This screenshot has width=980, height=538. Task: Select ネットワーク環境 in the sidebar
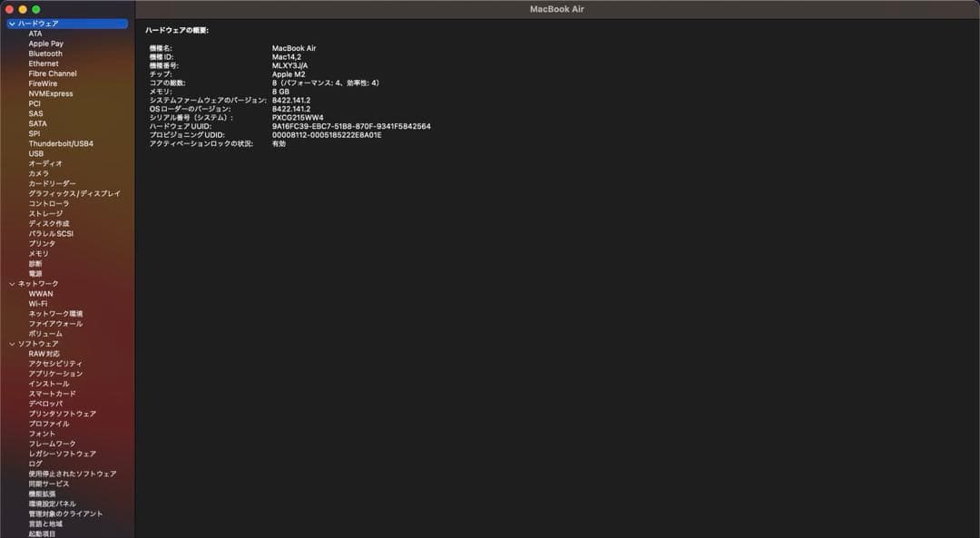(55, 314)
